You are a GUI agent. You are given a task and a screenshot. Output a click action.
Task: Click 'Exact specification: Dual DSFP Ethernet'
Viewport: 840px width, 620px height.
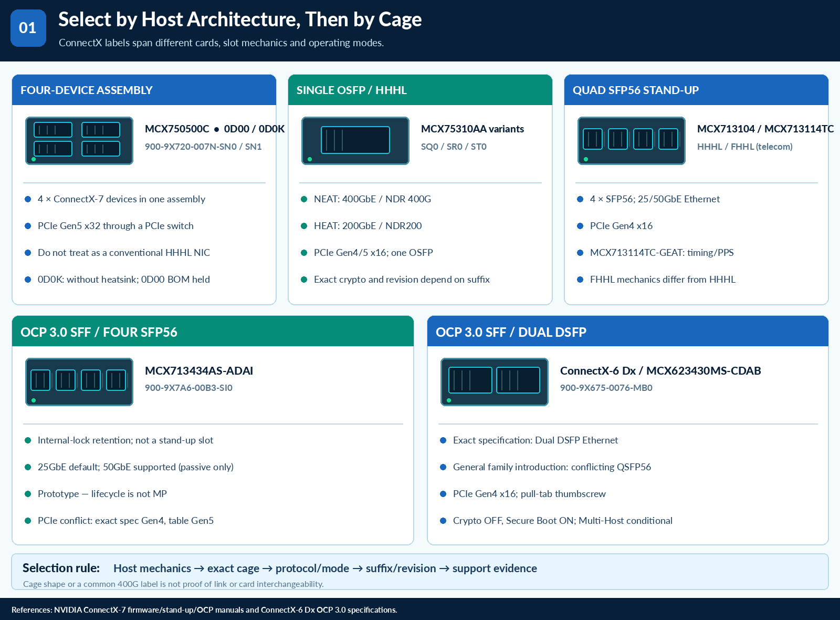535,440
